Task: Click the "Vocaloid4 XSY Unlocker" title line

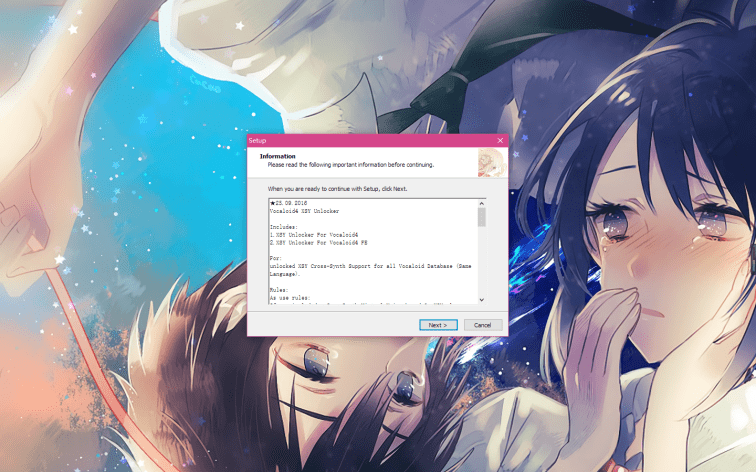Action: tap(304, 212)
